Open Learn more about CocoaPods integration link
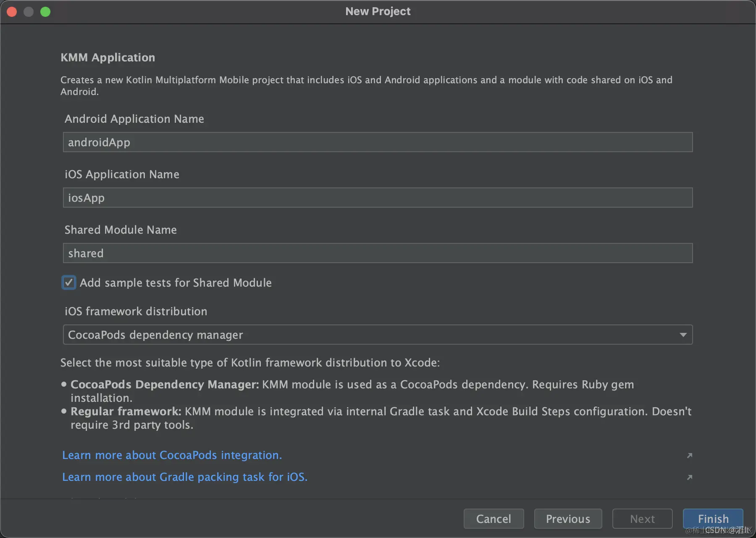The width and height of the screenshot is (756, 538). click(172, 455)
